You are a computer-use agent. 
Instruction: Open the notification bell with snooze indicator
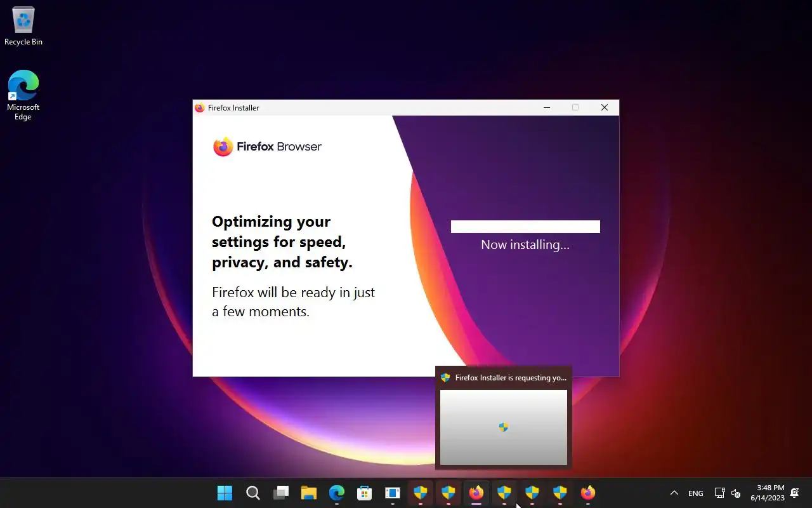794,493
